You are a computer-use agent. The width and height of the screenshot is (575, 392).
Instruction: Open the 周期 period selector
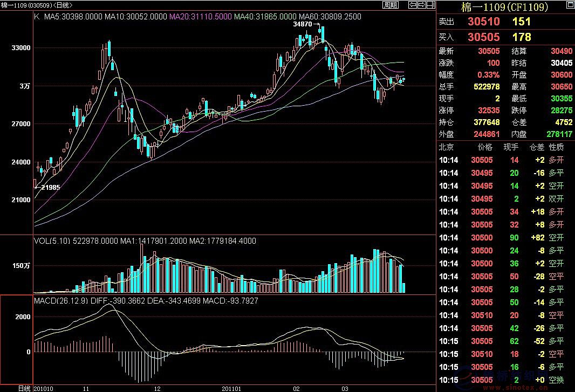coord(391,5)
